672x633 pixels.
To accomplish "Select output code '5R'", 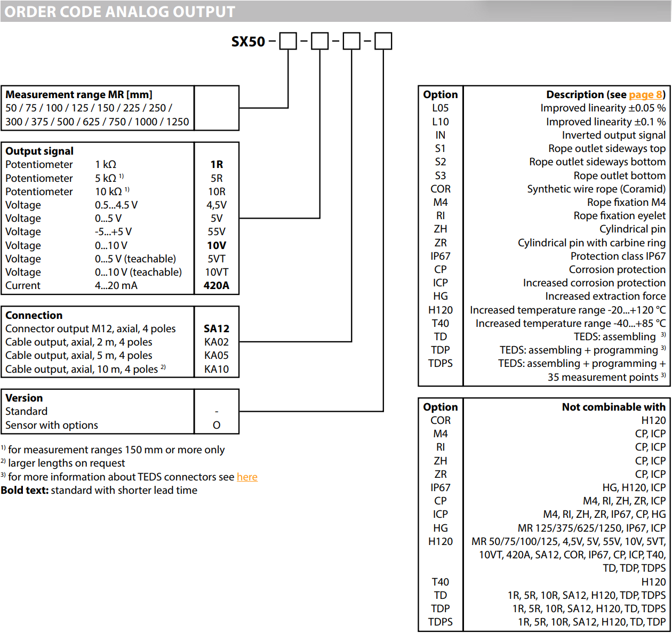I will 217,178.
